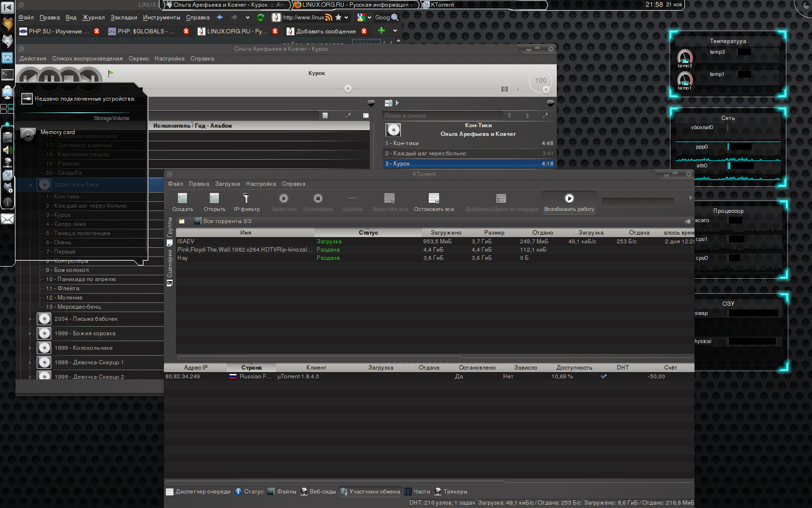812x508 pixels.
Task: Collapse the 2004 - Кон-Тики album
Action: coord(30,185)
